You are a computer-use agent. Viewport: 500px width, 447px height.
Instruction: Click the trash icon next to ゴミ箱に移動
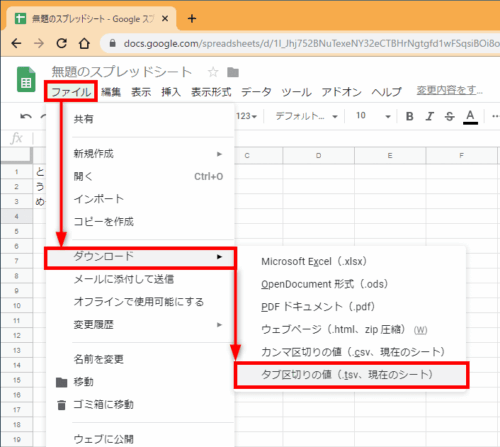pos(61,405)
